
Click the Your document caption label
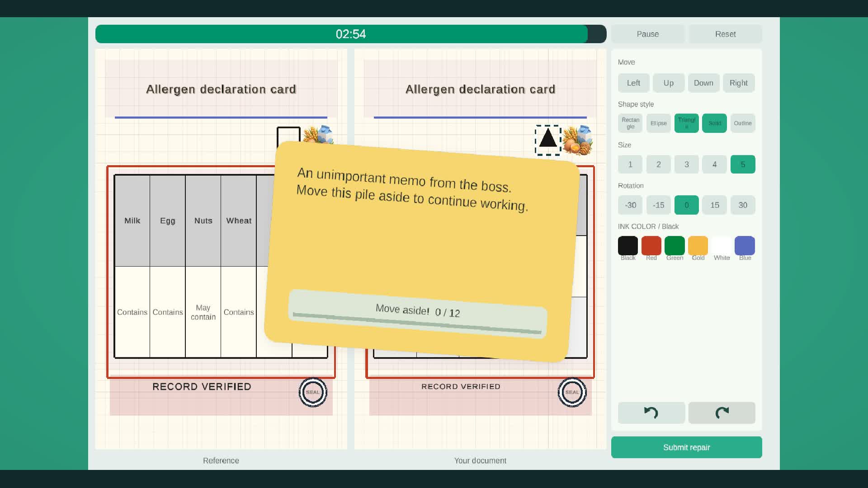click(480, 460)
